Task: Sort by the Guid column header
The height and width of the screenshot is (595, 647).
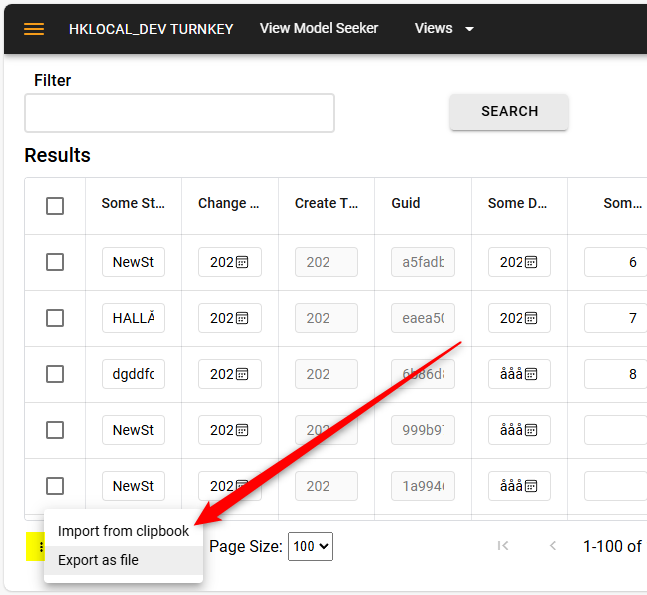Action: (406, 203)
